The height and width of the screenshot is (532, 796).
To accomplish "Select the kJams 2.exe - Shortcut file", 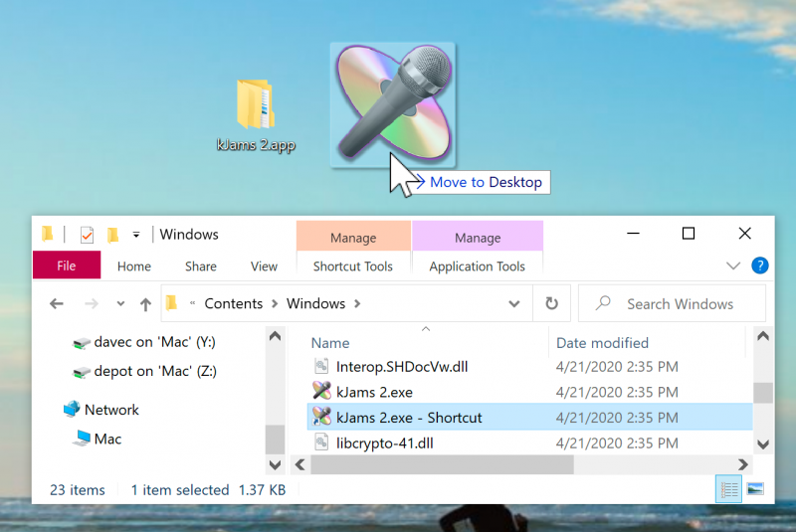I will pos(529,418).
